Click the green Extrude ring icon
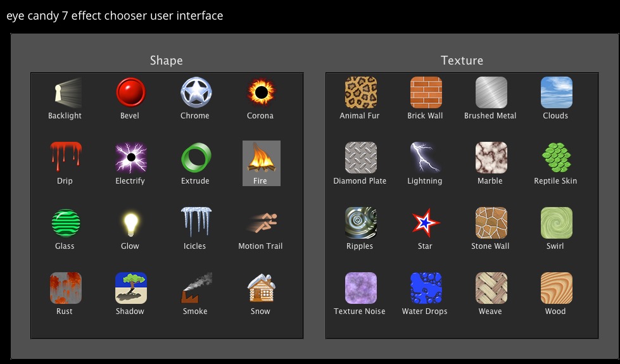Viewport: 620px width, 364px height. click(x=196, y=157)
